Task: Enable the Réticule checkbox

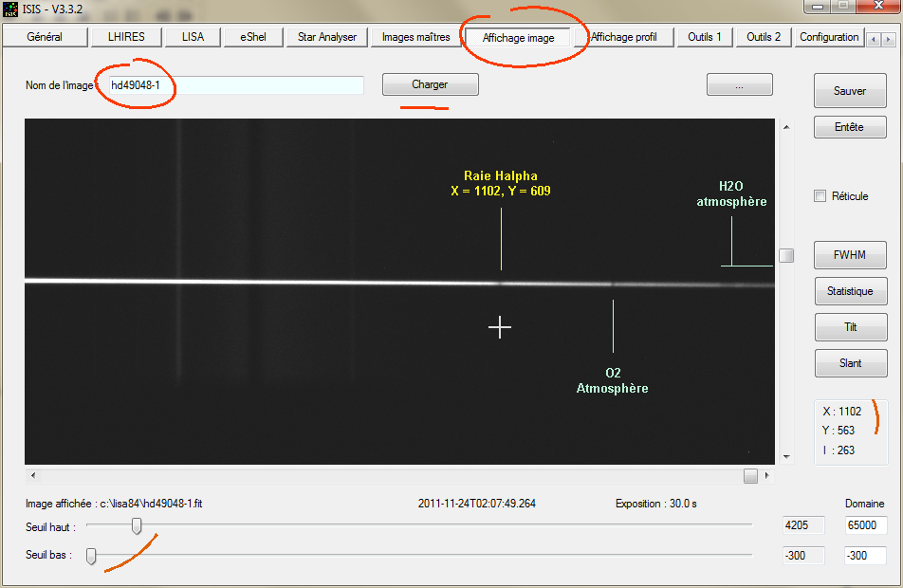Action: click(x=820, y=196)
